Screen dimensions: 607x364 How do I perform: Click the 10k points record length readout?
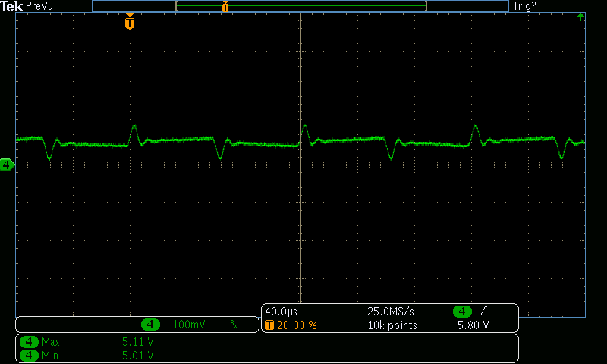coord(392,325)
